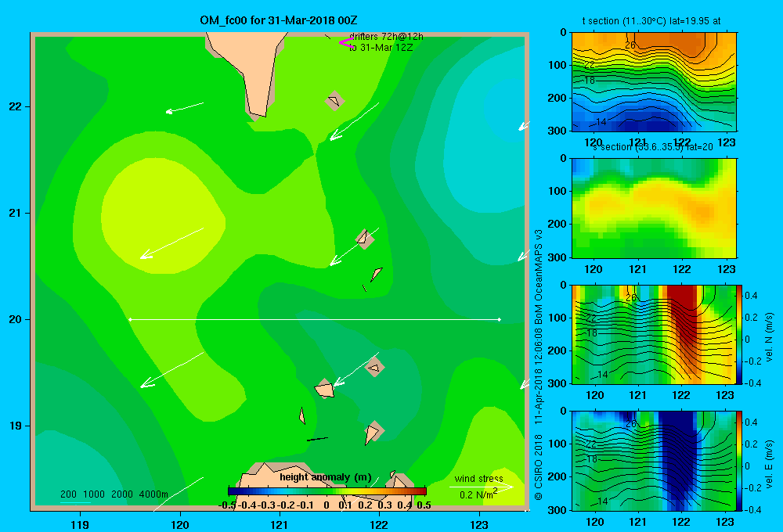Click latitude label 21 on the main map
This screenshot has height=532, width=783.
[16, 213]
